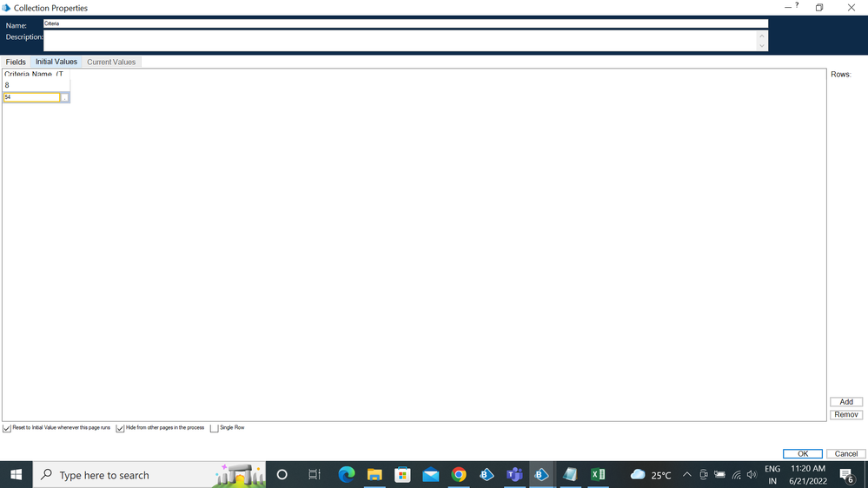Image resolution: width=868 pixels, height=488 pixels.
Task: Launch Microsoft Edge from taskbar
Action: [x=347, y=475]
